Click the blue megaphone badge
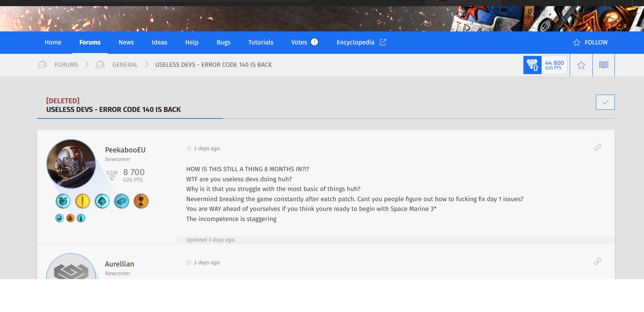 122,201
